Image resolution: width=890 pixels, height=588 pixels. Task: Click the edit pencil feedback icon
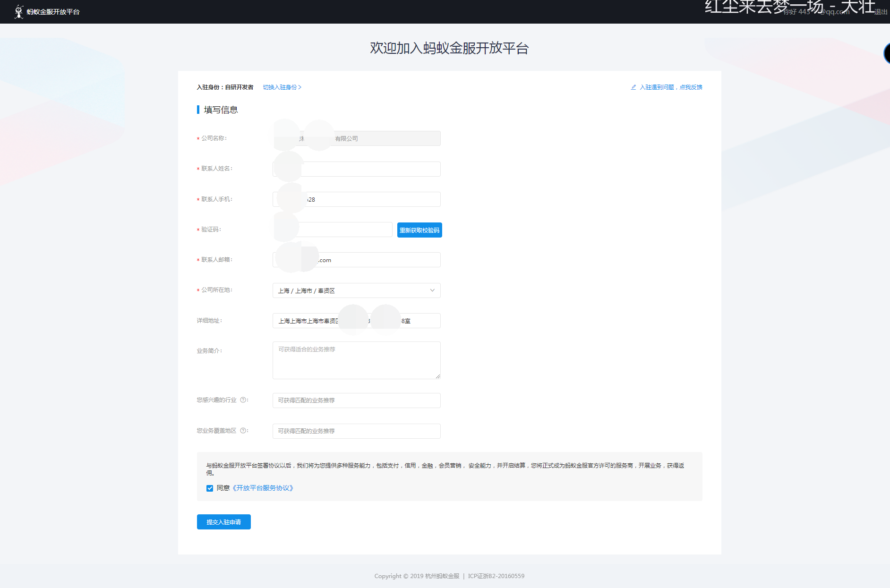(x=633, y=87)
